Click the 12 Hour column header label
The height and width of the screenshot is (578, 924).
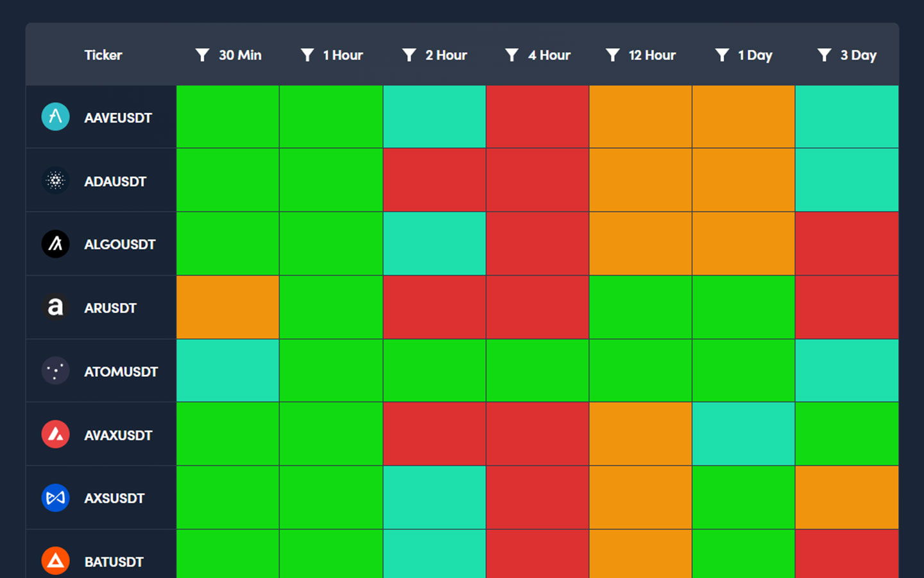click(652, 55)
